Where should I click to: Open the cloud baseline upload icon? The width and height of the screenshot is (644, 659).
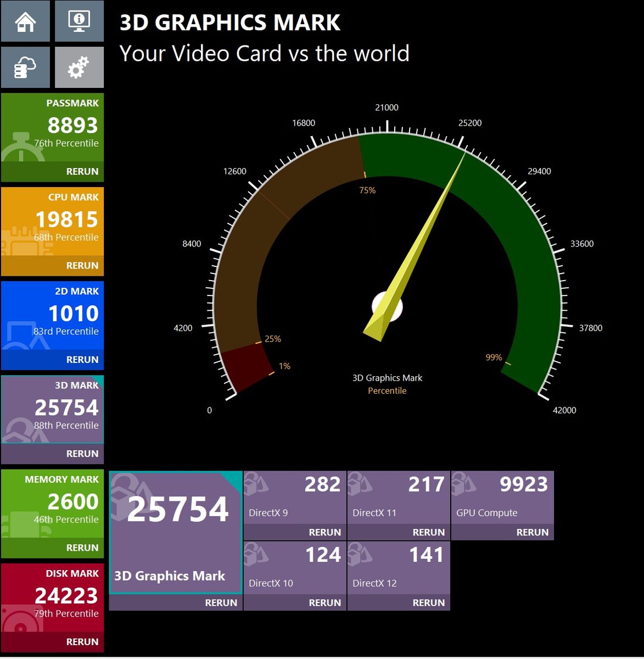[x=25, y=67]
